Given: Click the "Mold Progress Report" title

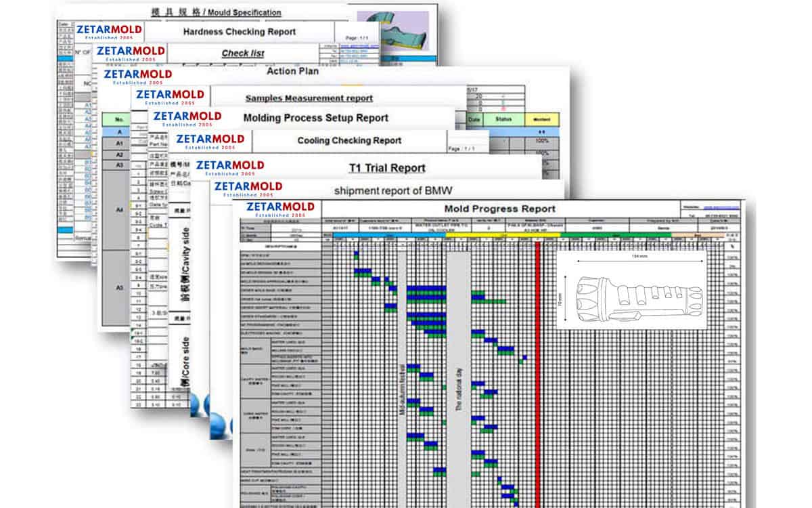Looking at the screenshot, I should [x=500, y=209].
